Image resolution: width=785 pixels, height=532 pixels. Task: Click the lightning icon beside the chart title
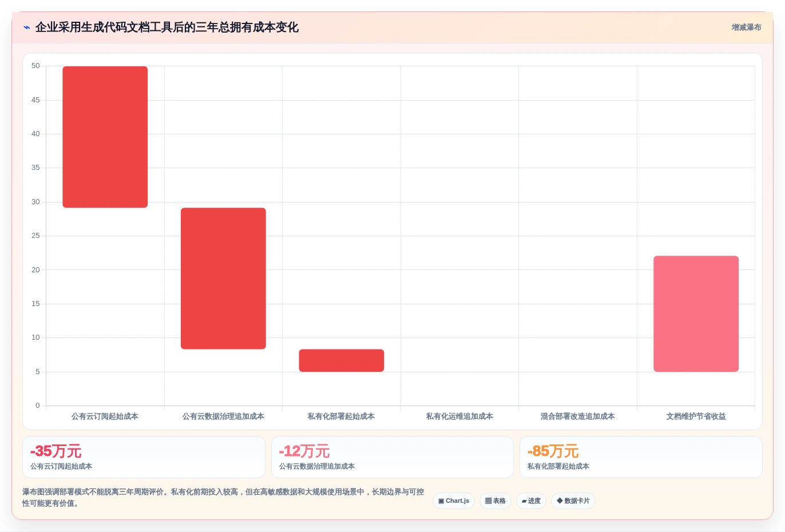[27, 27]
